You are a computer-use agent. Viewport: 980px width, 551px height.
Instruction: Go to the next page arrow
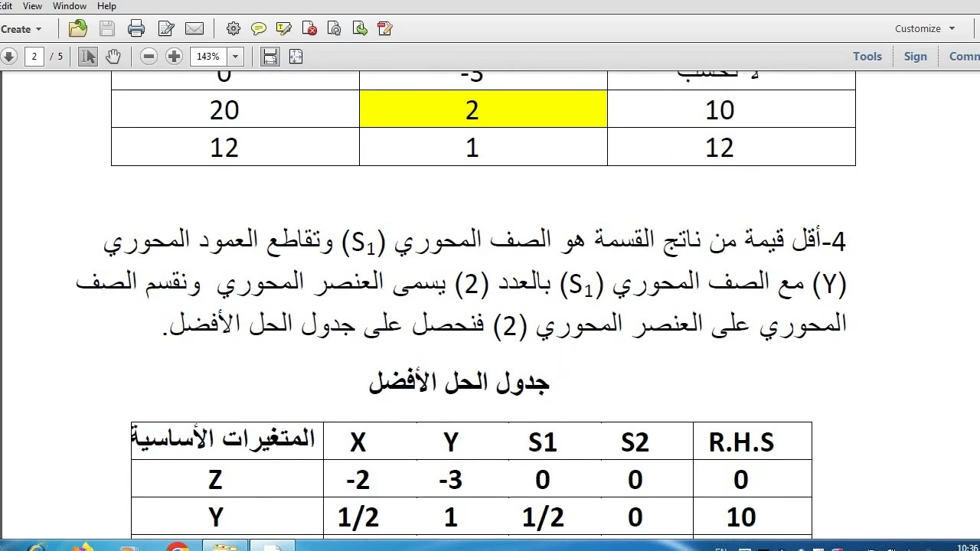point(8,56)
